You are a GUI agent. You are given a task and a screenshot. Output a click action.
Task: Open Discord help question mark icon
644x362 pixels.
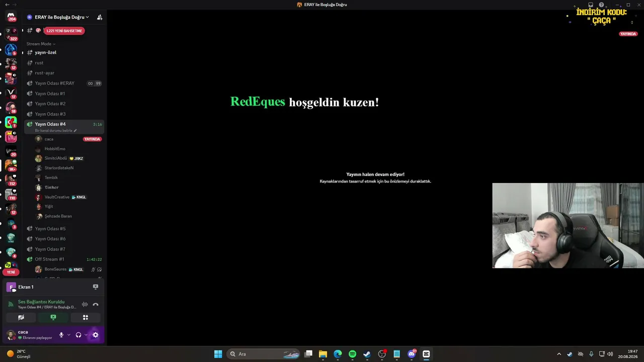pos(601,5)
